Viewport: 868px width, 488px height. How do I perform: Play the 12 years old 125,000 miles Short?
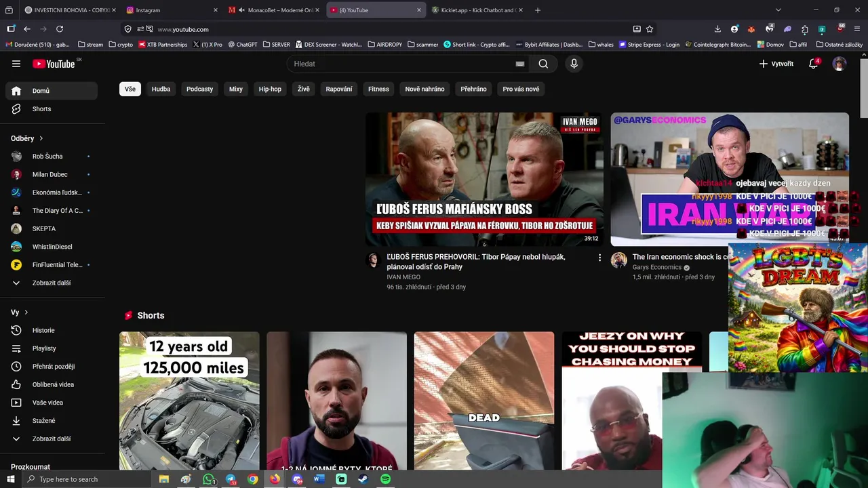tap(189, 401)
